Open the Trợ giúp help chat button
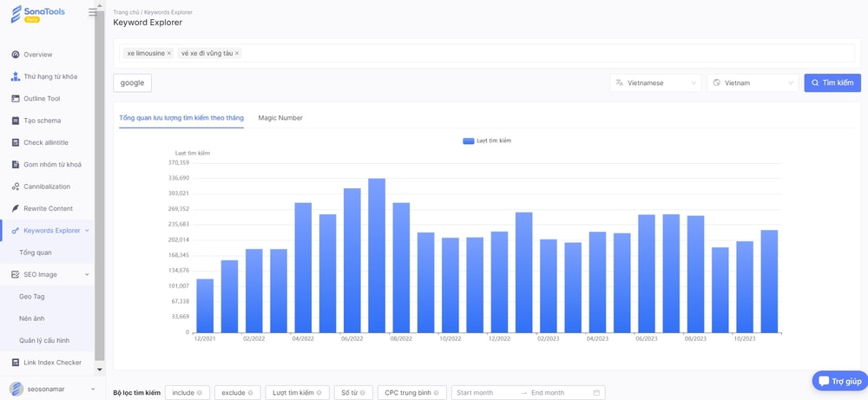Image resolution: width=868 pixels, height=400 pixels. [x=839, y=381]
